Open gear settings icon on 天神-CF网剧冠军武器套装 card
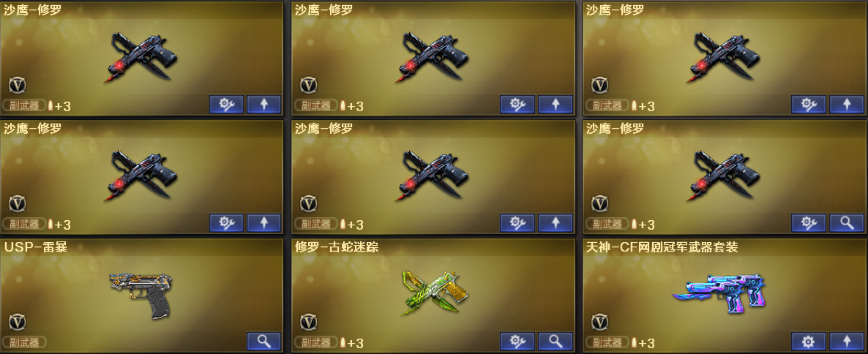This screenshot has width=868, height=354. [x=808, y=342]
